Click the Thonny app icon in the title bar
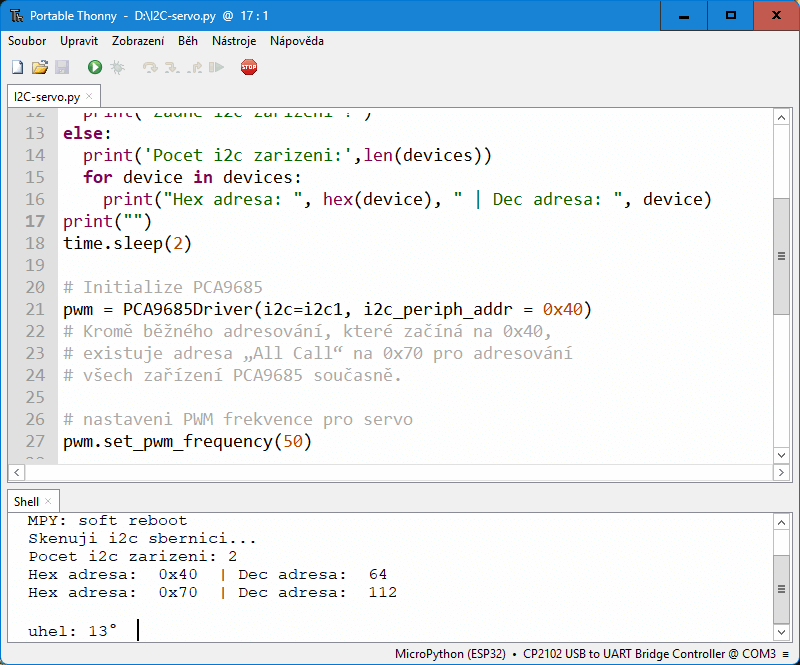Viewport: 800px width, 665px height. click(16, 16)
